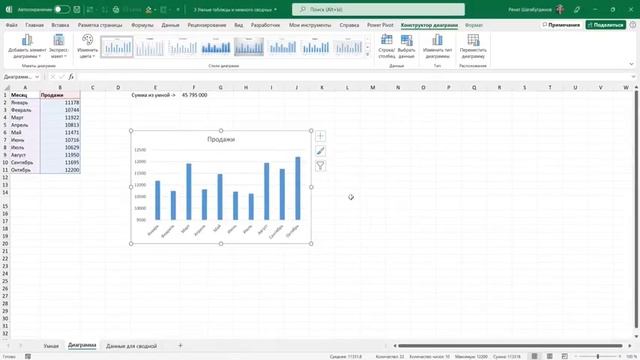
Task: Select row 25 header
Action: [5, 281]
